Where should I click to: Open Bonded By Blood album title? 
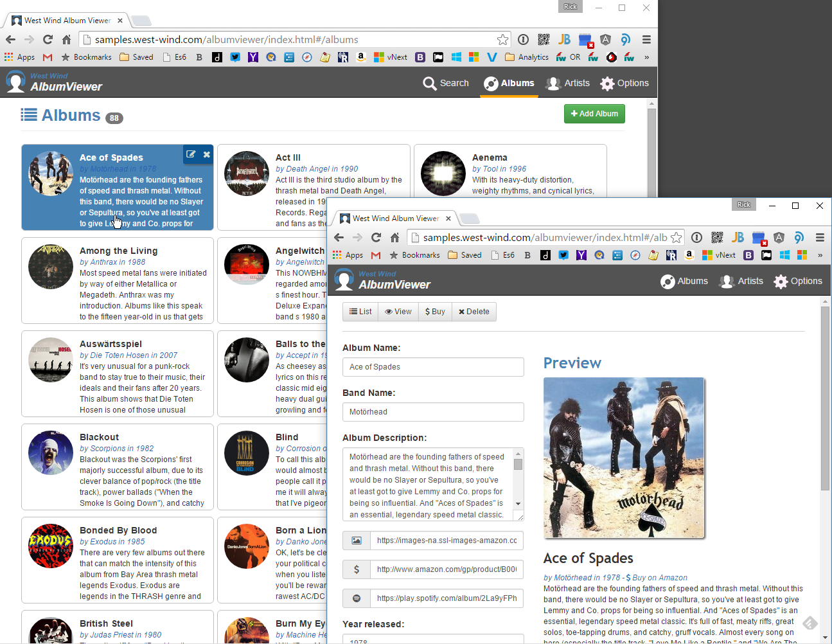coord(118,530)
